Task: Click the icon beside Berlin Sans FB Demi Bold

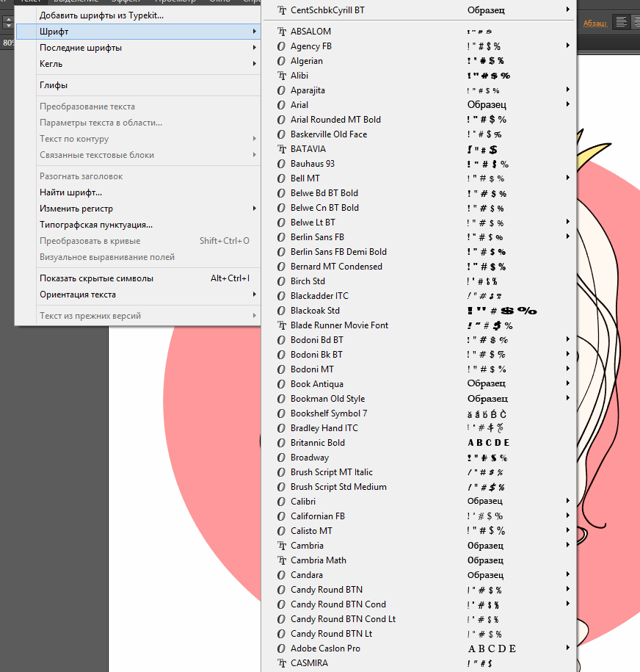Action: [x=281, y=252]
